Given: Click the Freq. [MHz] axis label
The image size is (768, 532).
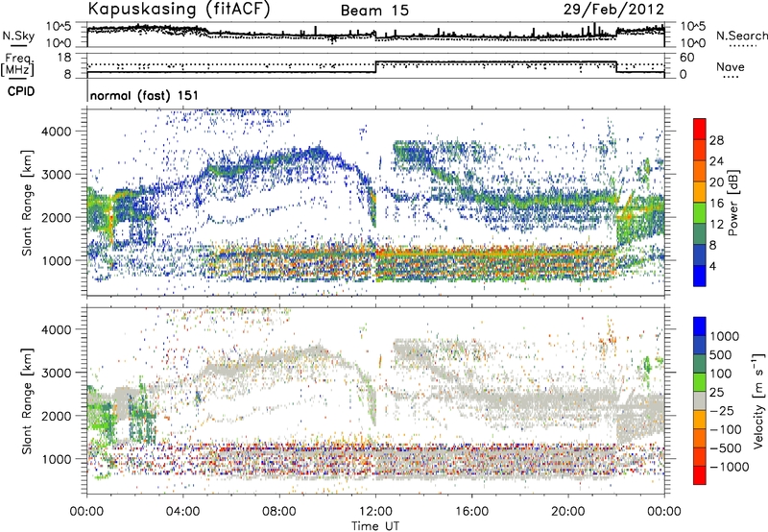Looking at the screenshot, I should (17, 65).
